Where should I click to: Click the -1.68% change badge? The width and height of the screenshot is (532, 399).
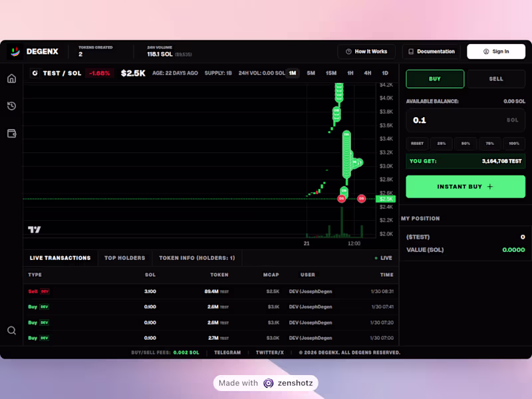tap(99, 73)
